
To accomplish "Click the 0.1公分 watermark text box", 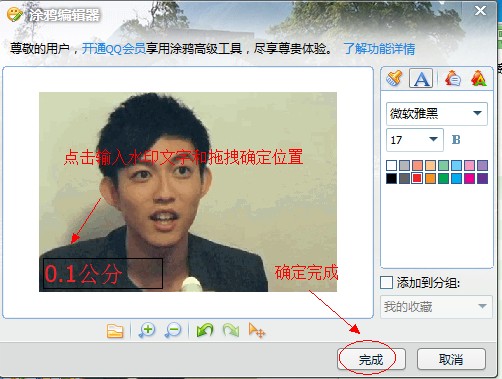I will (x=103, y=273).
